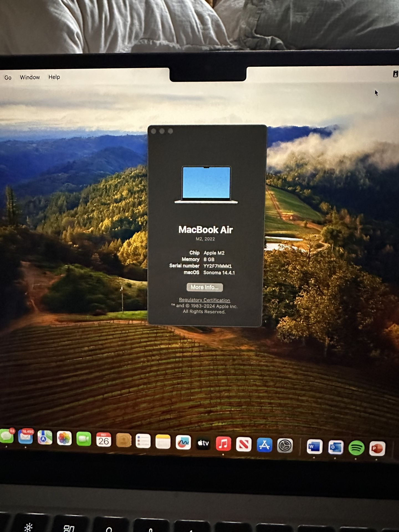Open the Regulatory Certification link

(204, 300)
